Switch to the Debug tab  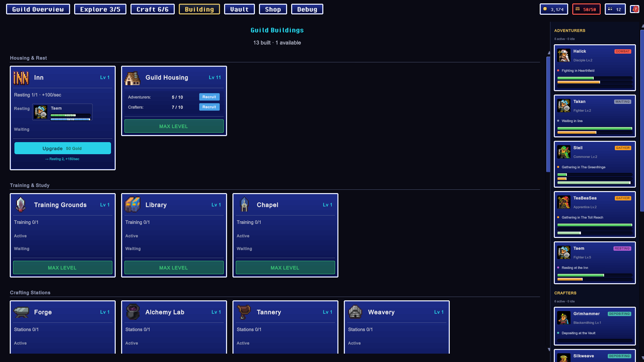point(307,9)
